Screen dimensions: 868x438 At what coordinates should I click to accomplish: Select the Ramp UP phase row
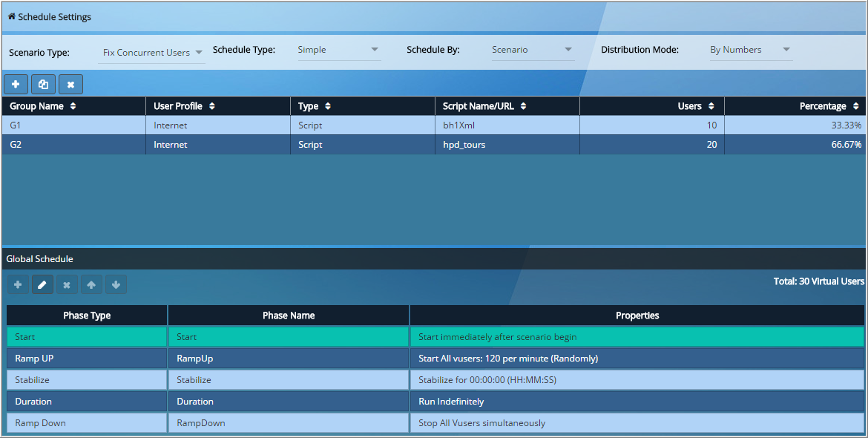(435, 359)
